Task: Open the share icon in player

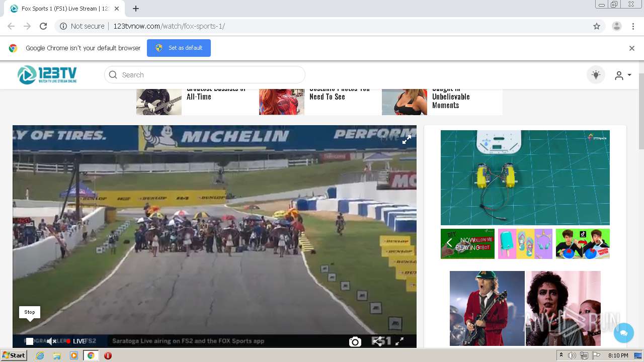Action: coord(377,341)
